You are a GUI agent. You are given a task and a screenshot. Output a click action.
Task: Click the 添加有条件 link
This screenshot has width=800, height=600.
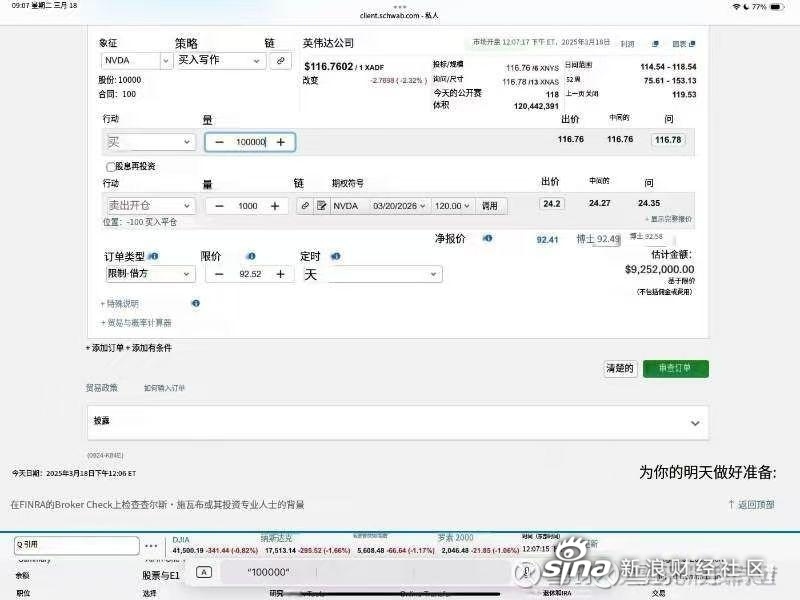(148, 348)
